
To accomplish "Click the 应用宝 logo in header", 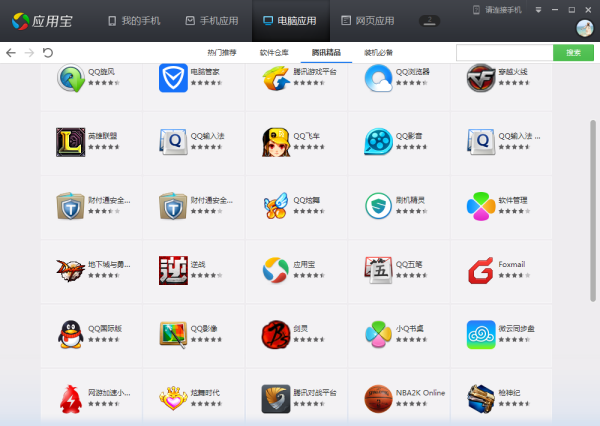I will click(x=42, y=21).
